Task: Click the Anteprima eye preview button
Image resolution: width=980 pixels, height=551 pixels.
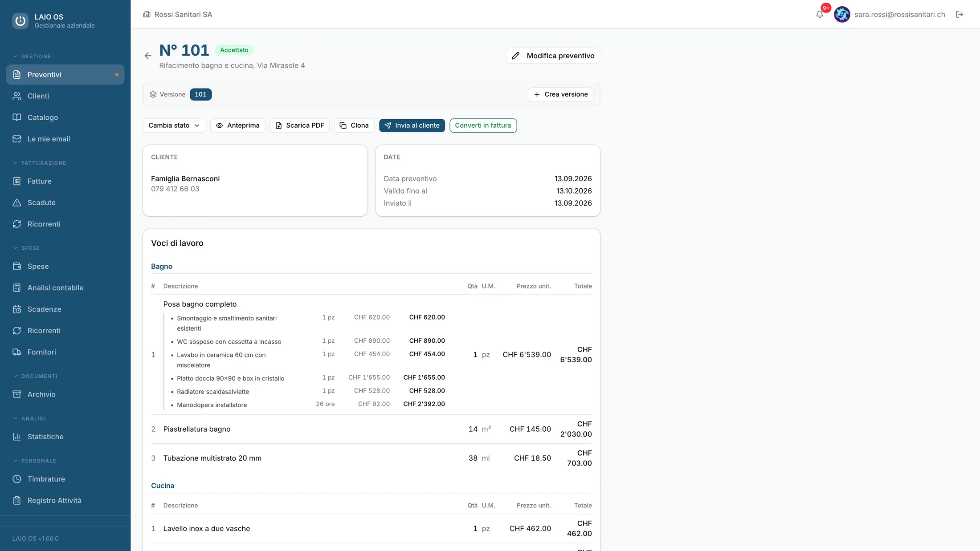Action: click(x=237, y=126)
